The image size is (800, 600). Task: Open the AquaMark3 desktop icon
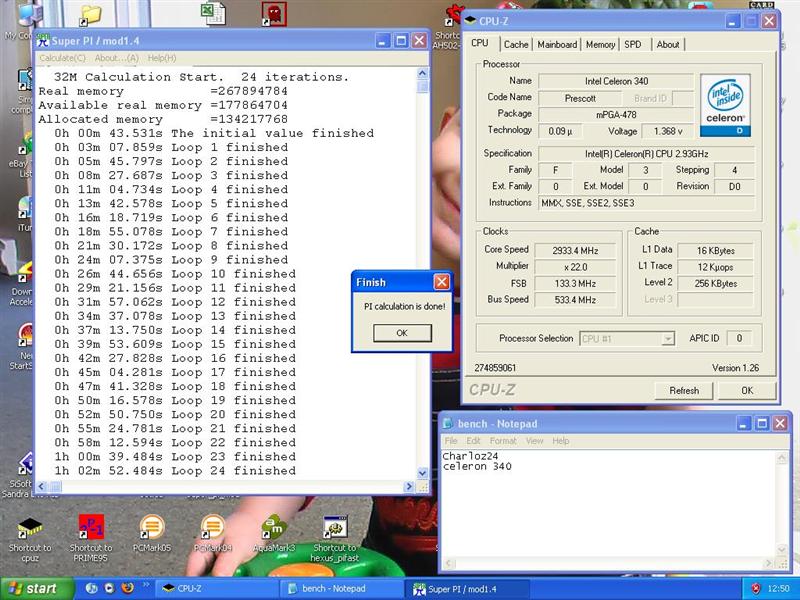coord(274,533)
